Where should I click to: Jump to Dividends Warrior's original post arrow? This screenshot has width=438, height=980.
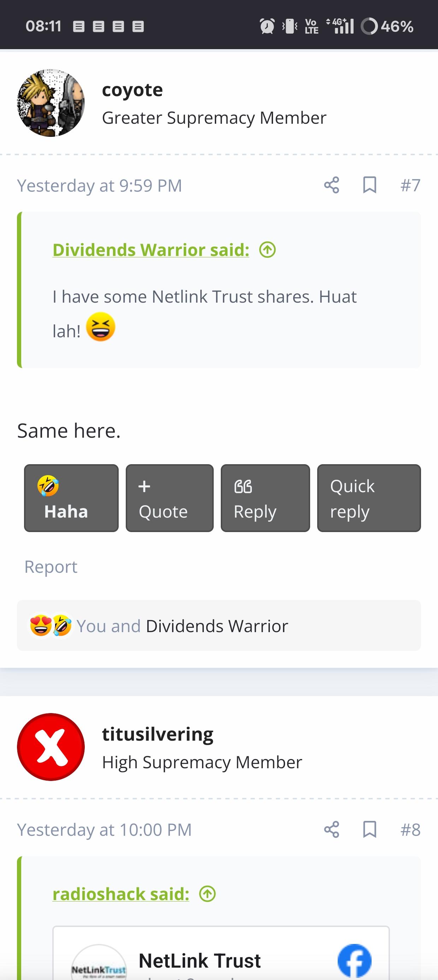tap(268, 250)
